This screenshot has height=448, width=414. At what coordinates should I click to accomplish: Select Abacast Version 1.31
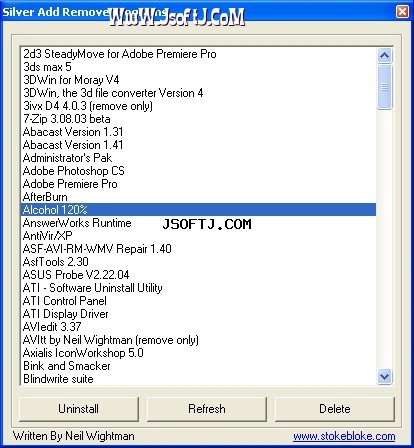(x=198, y=132)
